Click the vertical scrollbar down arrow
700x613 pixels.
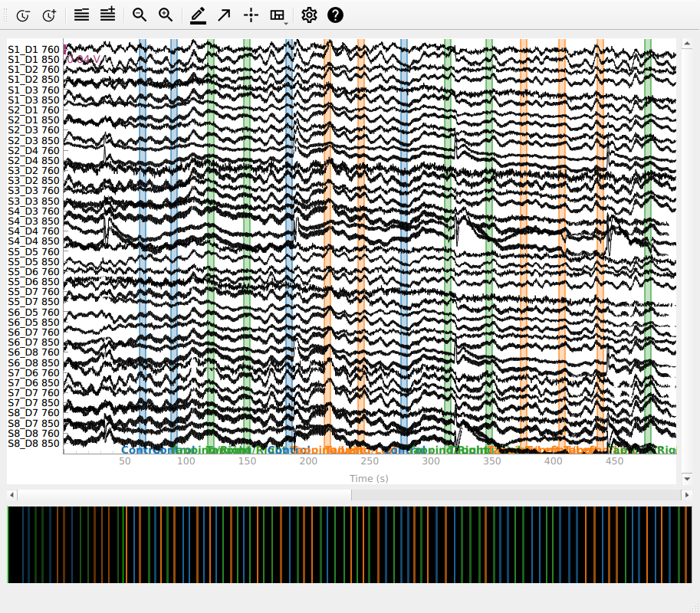pyautogui.click(x=686, y=479)
